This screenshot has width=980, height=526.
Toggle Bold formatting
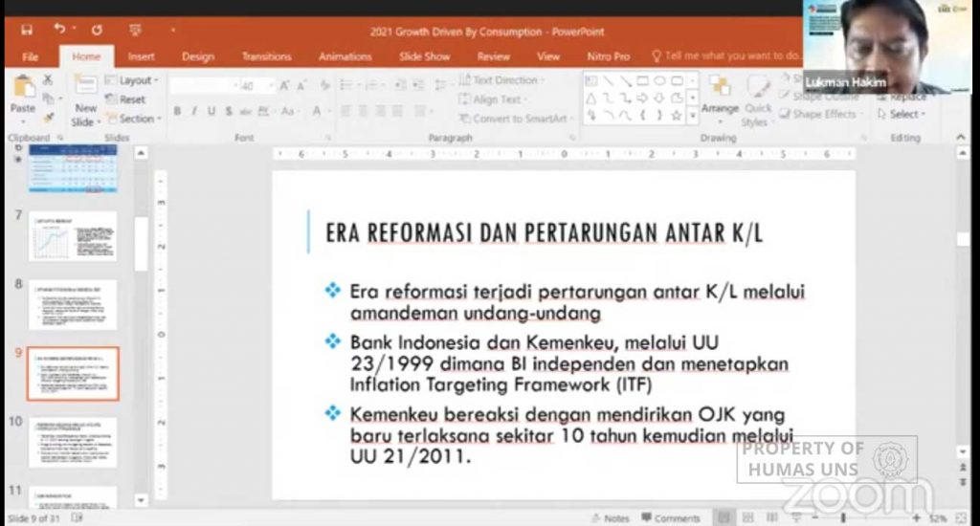click(177, 111)
